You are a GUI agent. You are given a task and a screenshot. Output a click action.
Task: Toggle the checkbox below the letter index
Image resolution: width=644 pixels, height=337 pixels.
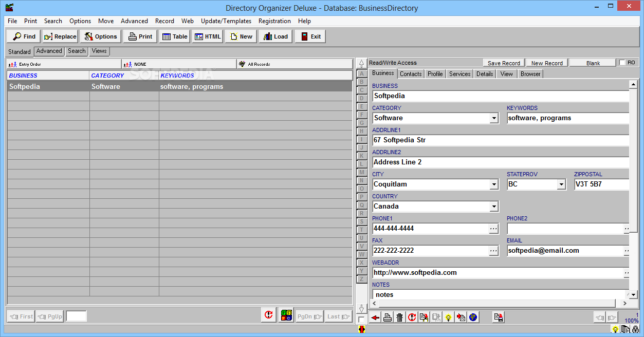coord(361,320)
